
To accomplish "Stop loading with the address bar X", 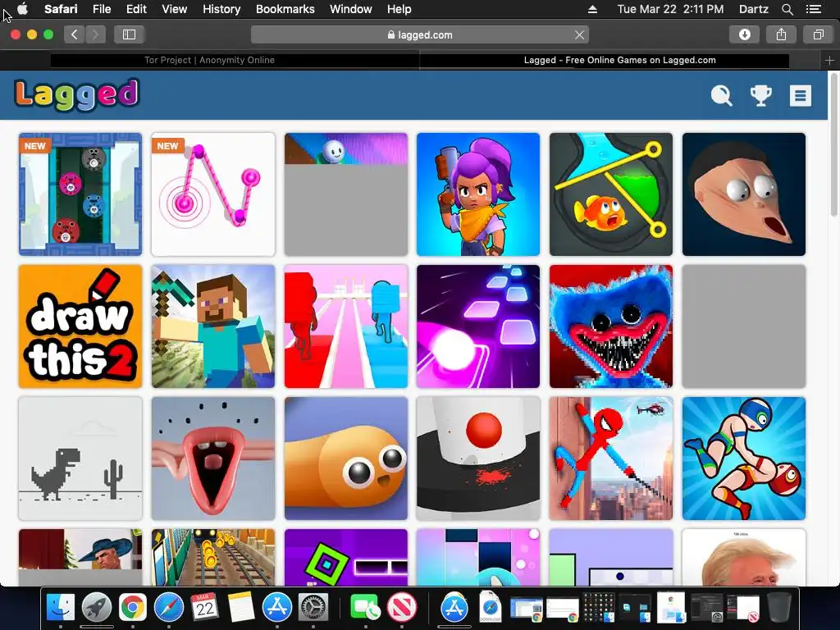I will tap(579, 34).
